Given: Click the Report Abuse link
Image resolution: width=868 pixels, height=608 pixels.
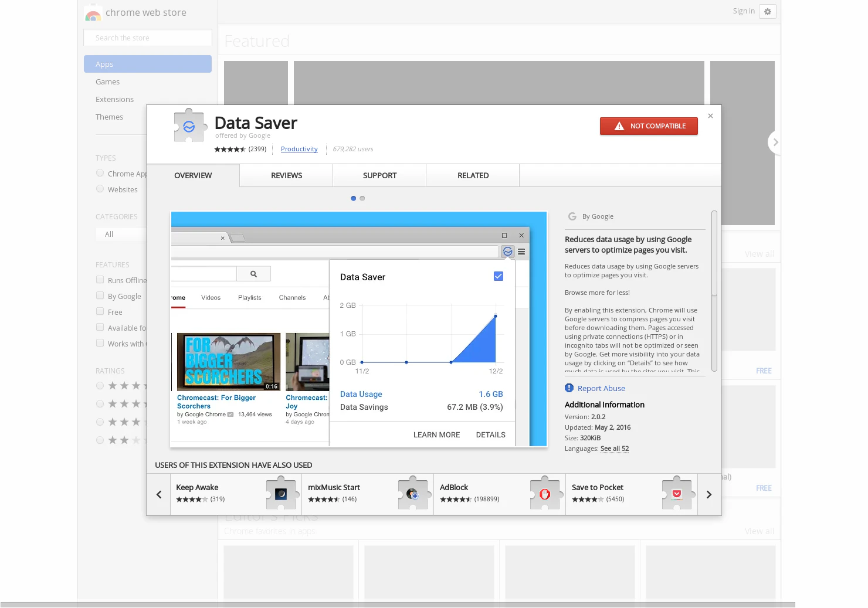Looking at the screenshot, I should 601,388.
